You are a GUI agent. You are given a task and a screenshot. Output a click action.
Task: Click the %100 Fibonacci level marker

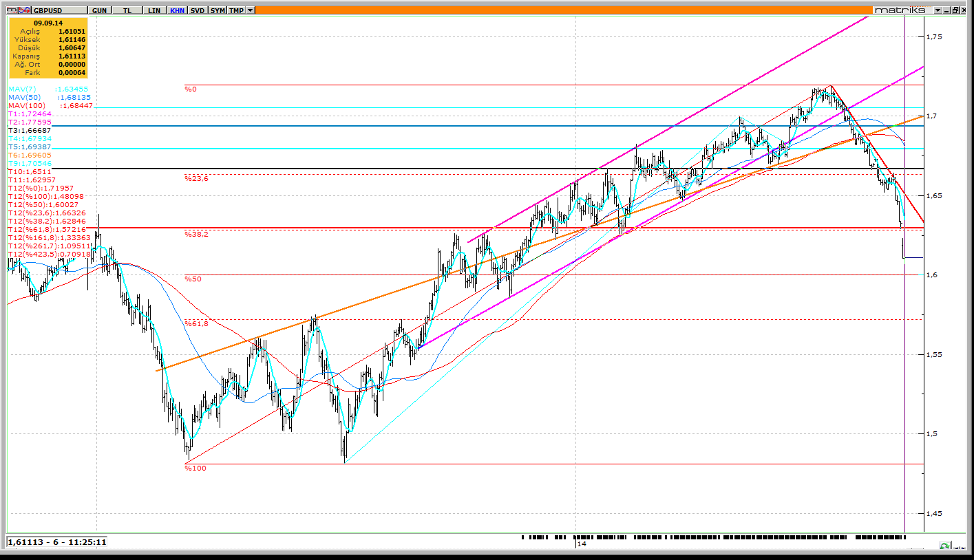pos(195,468)
